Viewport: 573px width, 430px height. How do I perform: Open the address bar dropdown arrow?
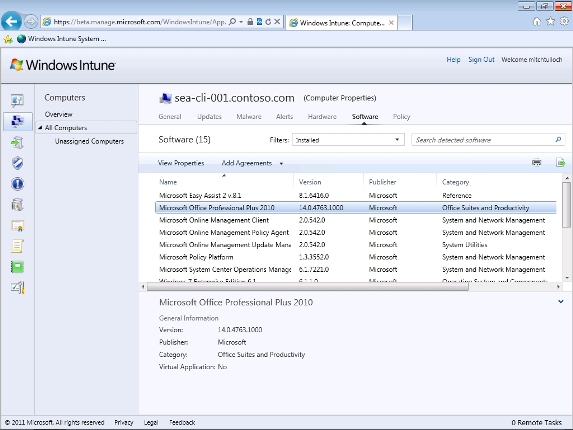point(241,22)
